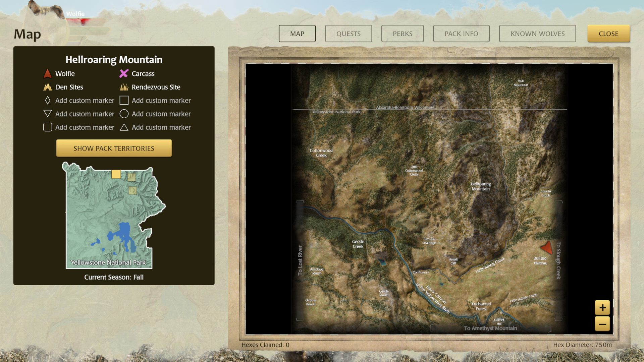Viewport: 644px width, 362px height.
Task: Zoom in with the plus button
Action: (602, 307)
